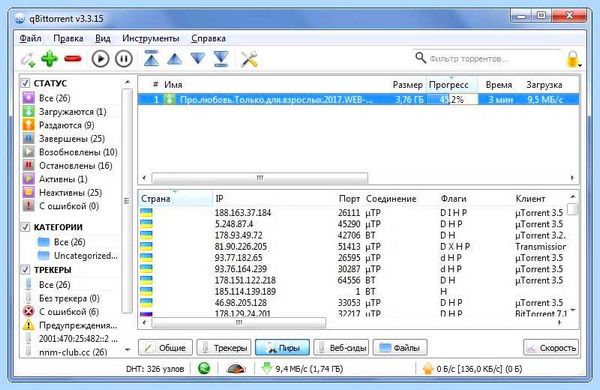600x390 pixels.
Task: Click the green plus add torrent file icon
Action: [49, 59]
